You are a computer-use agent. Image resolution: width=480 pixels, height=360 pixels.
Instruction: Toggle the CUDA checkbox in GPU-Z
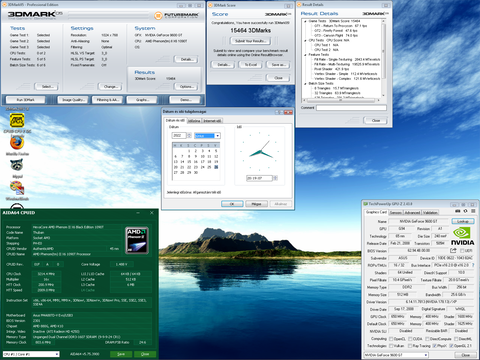(410, 339)
